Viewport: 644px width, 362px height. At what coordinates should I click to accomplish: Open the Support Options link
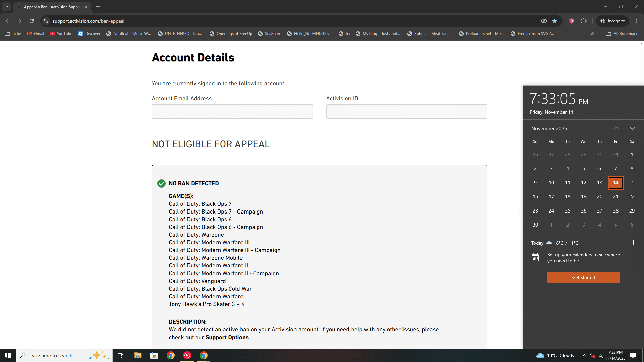coord(227,338)
